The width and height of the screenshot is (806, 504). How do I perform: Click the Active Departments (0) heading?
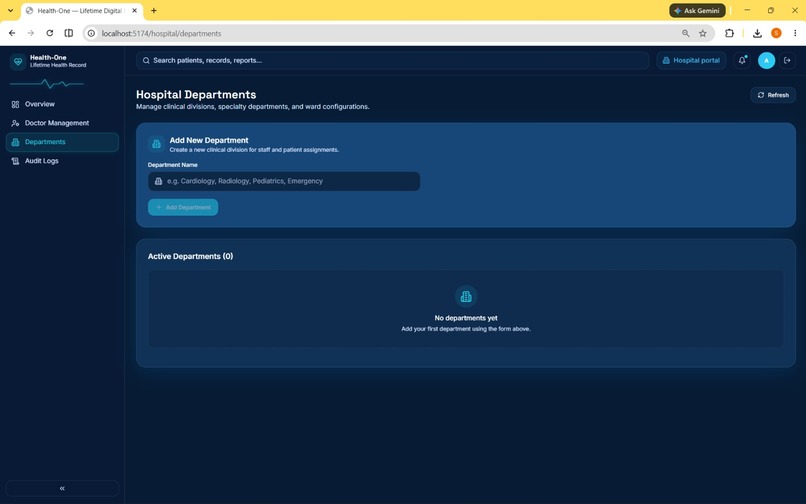(190, 256)
